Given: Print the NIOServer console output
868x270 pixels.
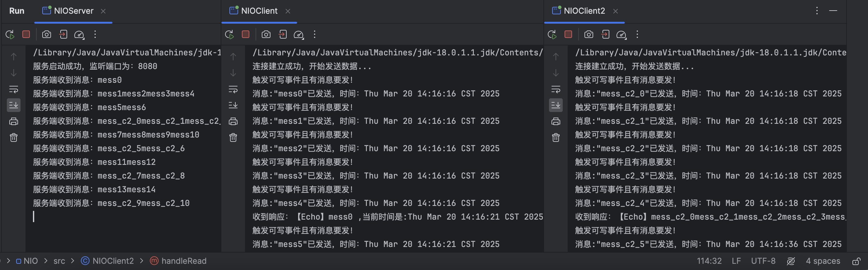Looking at the screenshot, I should tap(13, 121).
